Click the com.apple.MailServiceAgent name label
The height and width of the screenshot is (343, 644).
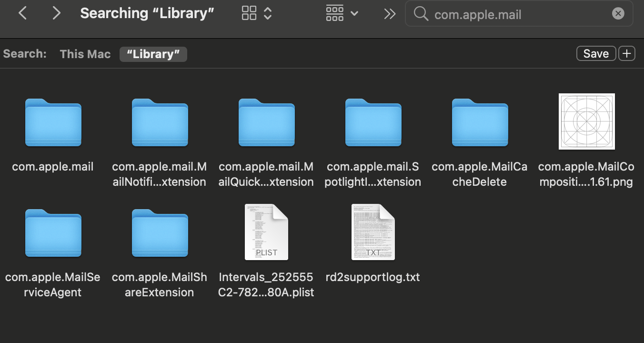point(53,285)
